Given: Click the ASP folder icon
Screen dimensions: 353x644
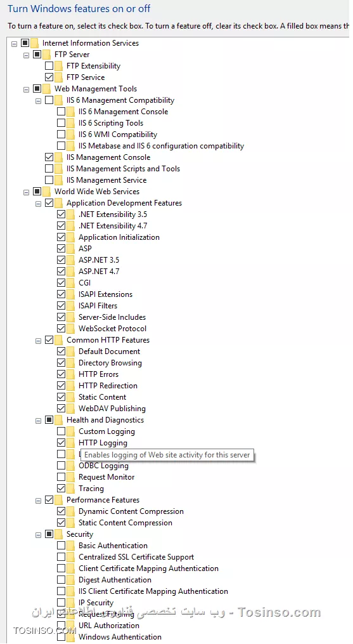Looking at the screenshot, I should coord(71,249).
